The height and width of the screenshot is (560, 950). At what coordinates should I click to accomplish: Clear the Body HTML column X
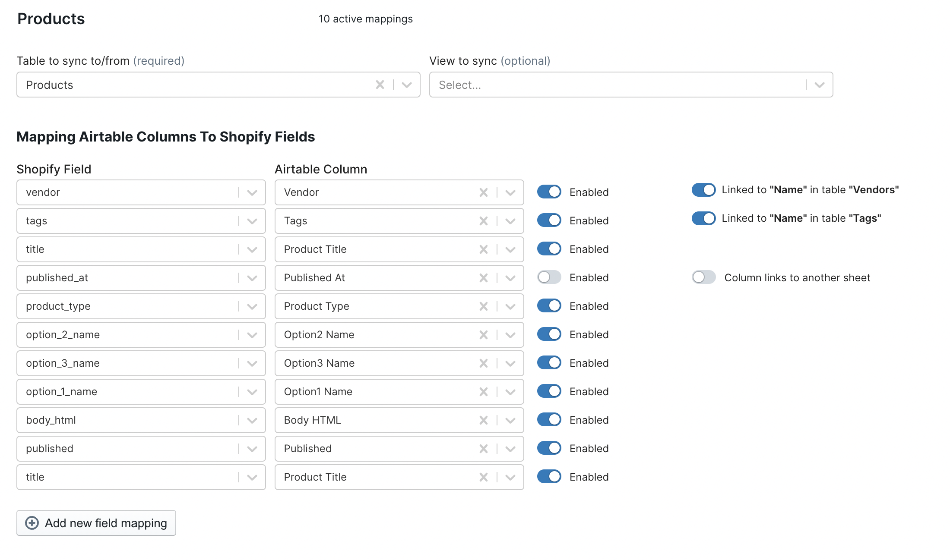[x=483, y=420]
